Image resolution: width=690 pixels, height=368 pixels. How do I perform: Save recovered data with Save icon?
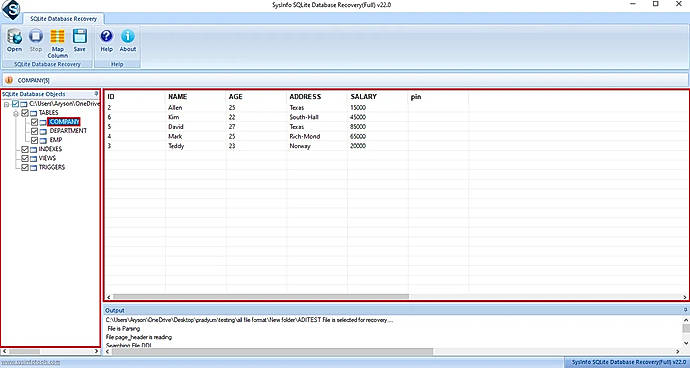pos(80,37)
